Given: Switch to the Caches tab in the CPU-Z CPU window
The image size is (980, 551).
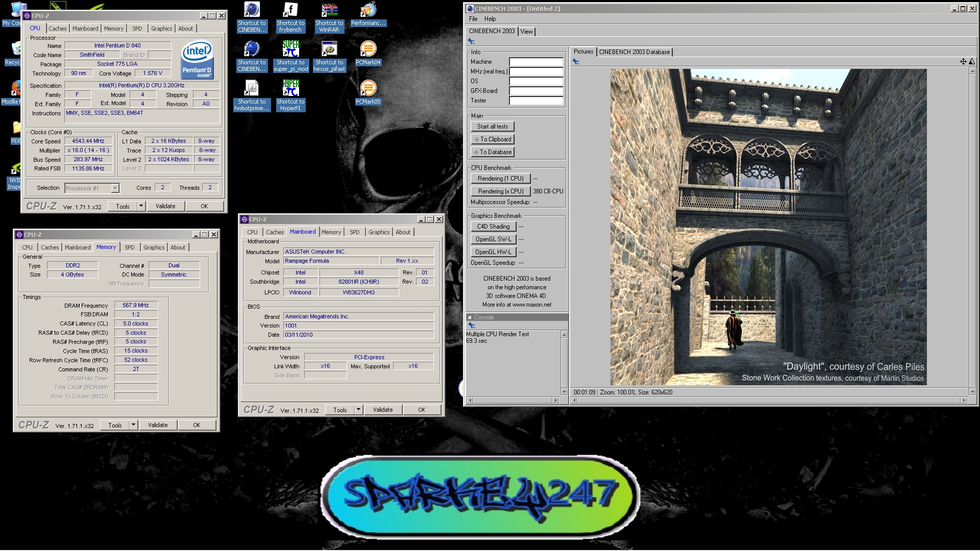Looking at the screenshot, I should tap(57, 29).
